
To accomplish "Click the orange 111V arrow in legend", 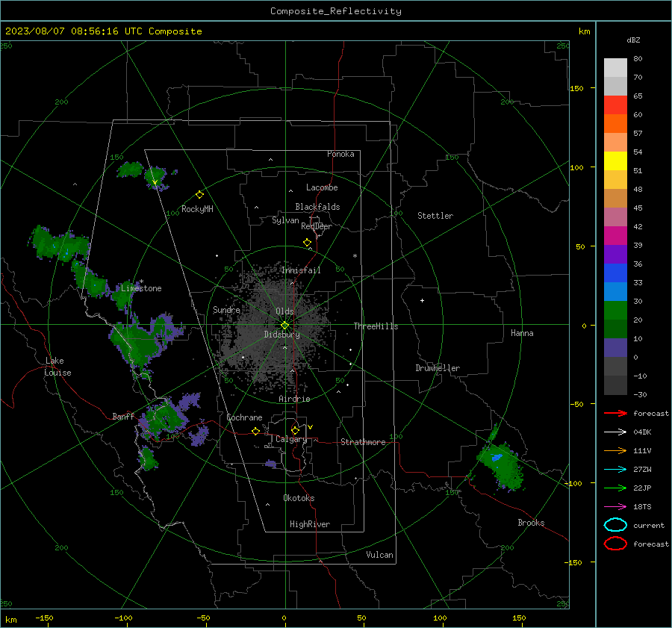I will [615, 450].
